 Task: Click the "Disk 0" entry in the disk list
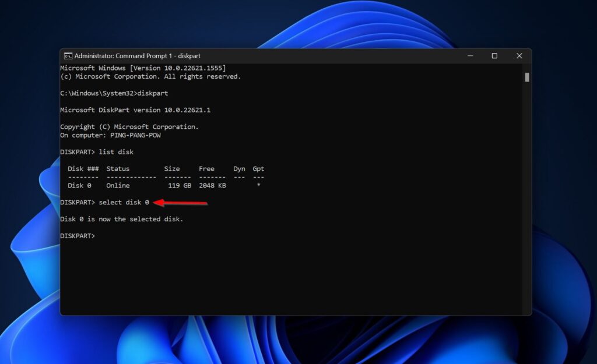coord(80,185)
